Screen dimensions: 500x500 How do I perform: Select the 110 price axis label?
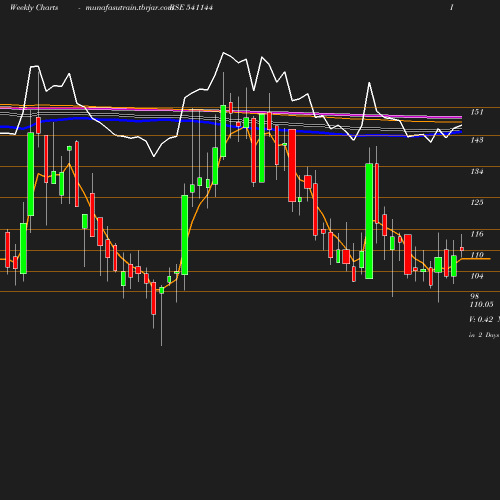click(x=477, y=255)
